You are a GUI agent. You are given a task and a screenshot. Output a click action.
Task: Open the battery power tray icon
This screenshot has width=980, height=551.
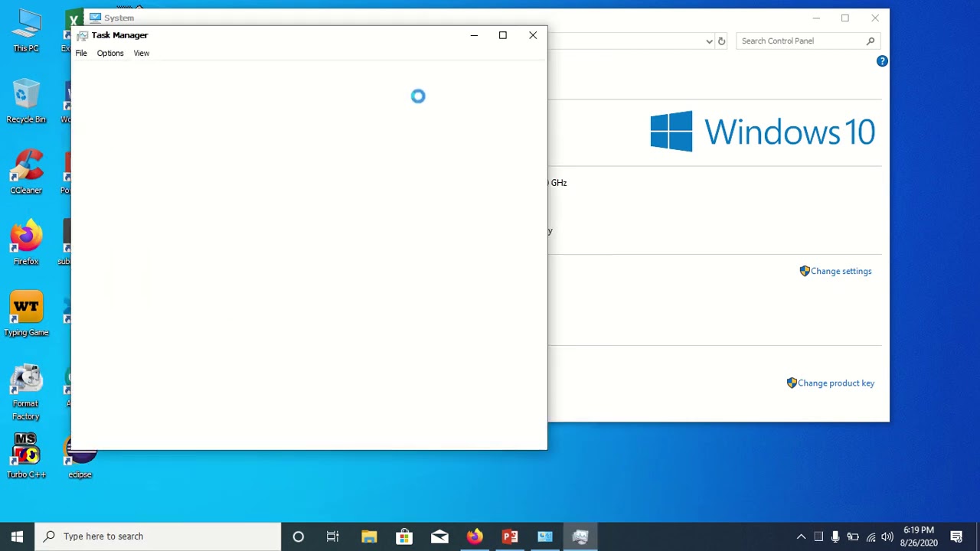[x=853, y=536]
